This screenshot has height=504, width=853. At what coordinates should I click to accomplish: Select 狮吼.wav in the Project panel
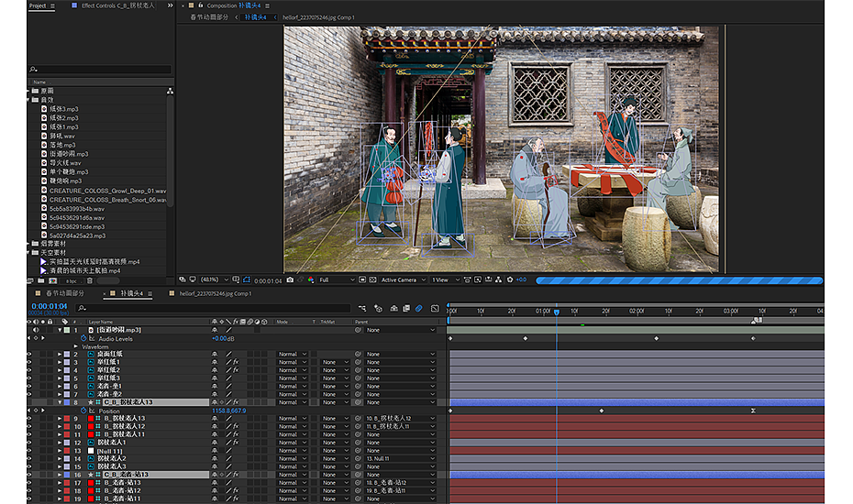63,136
